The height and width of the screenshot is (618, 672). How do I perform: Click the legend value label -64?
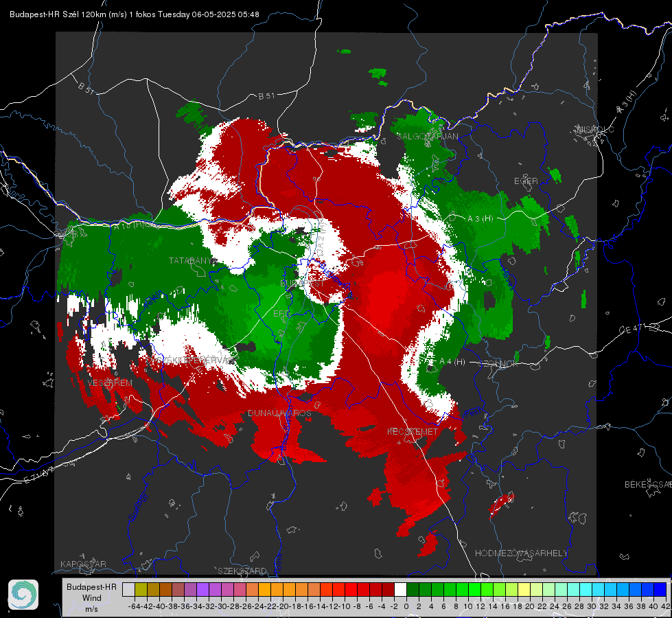135,606
